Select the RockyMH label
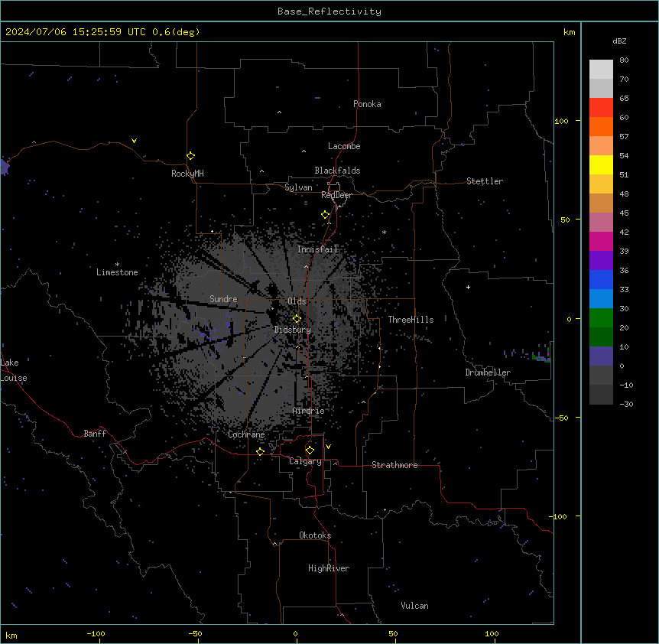The width and height of the screenshot is (659, 644). click(187, 174)
